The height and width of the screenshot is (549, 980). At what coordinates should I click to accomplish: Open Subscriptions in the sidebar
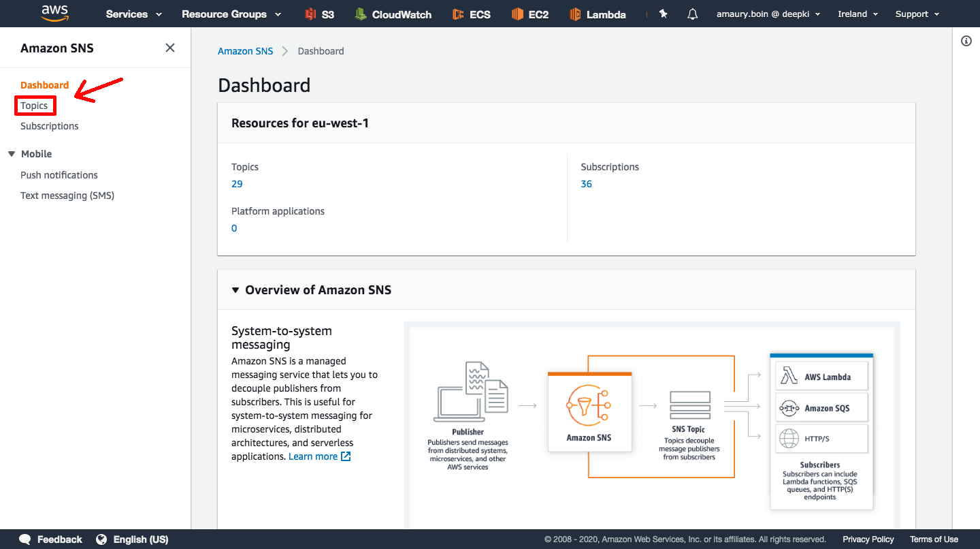[x=50, y=126]
